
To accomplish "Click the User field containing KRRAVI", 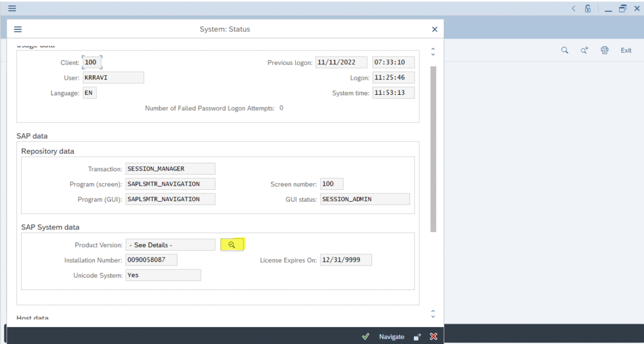I will tap(113, 77).
